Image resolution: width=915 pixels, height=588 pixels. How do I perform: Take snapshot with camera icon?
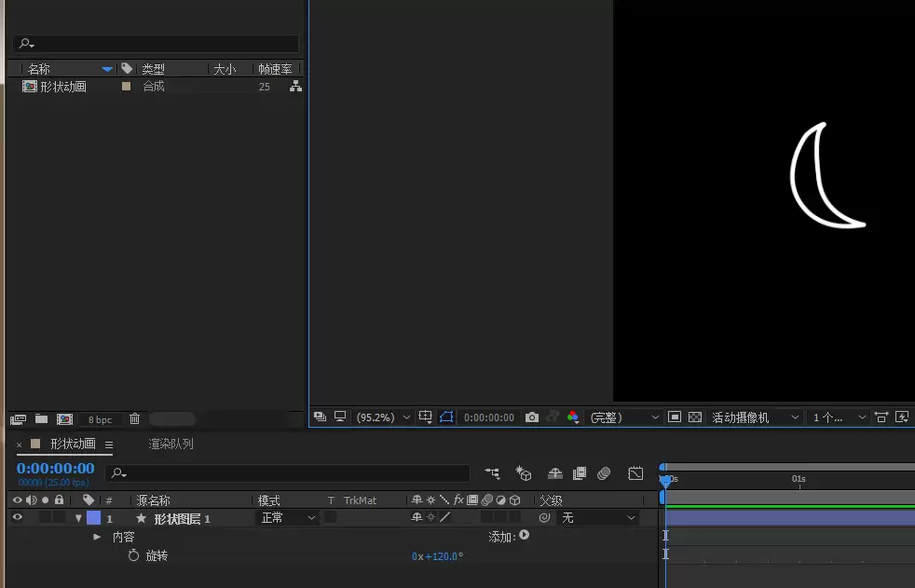tap(532, 417)
